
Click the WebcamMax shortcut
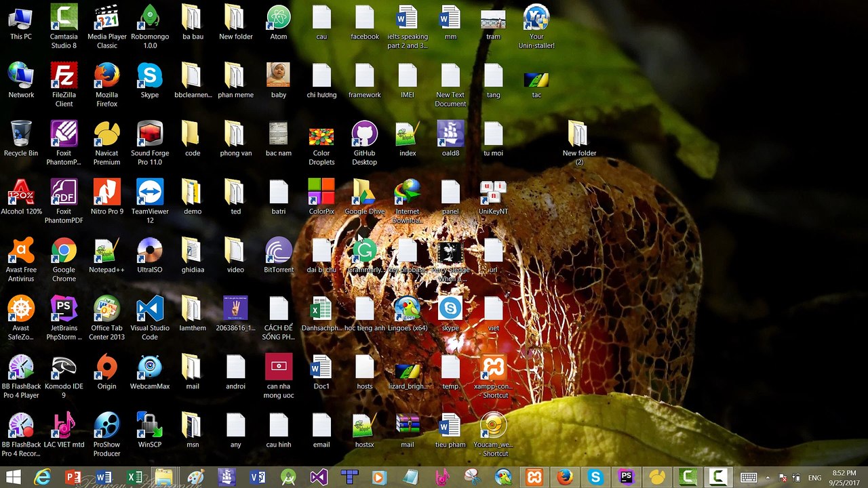[150, 372]
